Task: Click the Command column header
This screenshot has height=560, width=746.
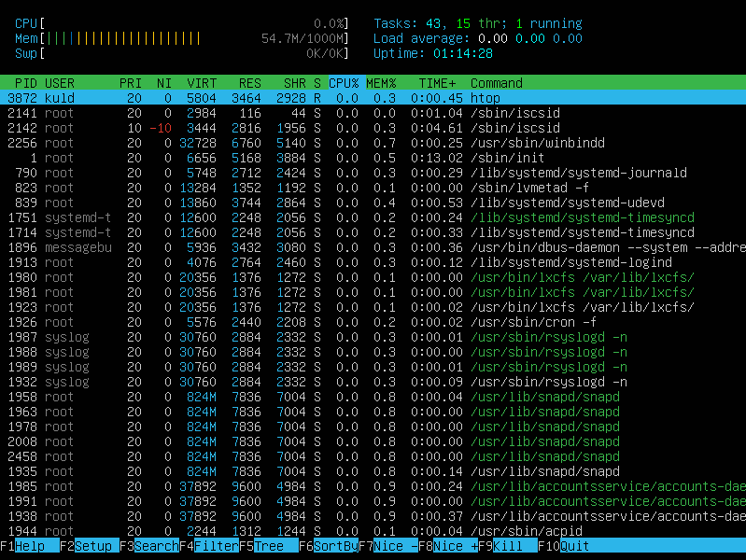Action: (496, 83)
